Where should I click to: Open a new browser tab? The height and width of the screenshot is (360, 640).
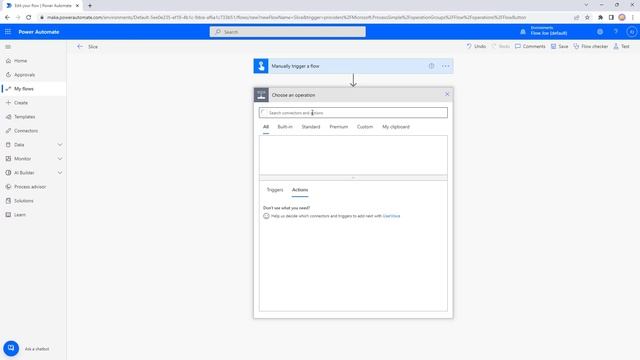[90, 6]
